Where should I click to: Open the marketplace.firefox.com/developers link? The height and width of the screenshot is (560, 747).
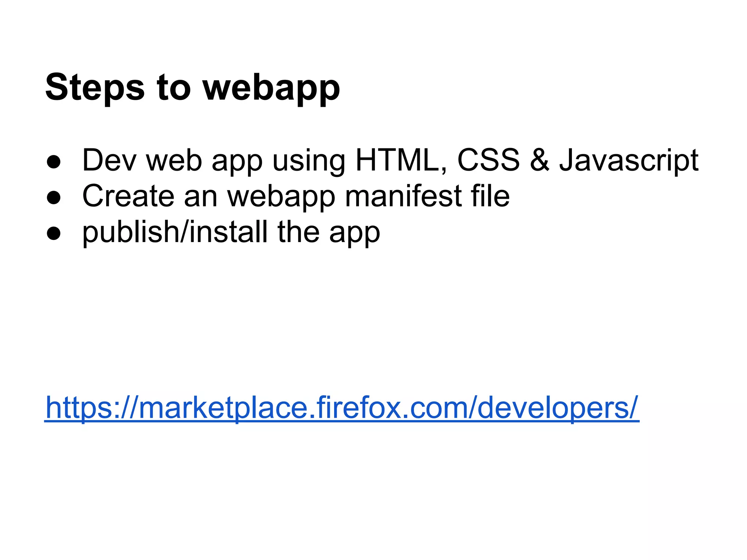click(342, 408)
